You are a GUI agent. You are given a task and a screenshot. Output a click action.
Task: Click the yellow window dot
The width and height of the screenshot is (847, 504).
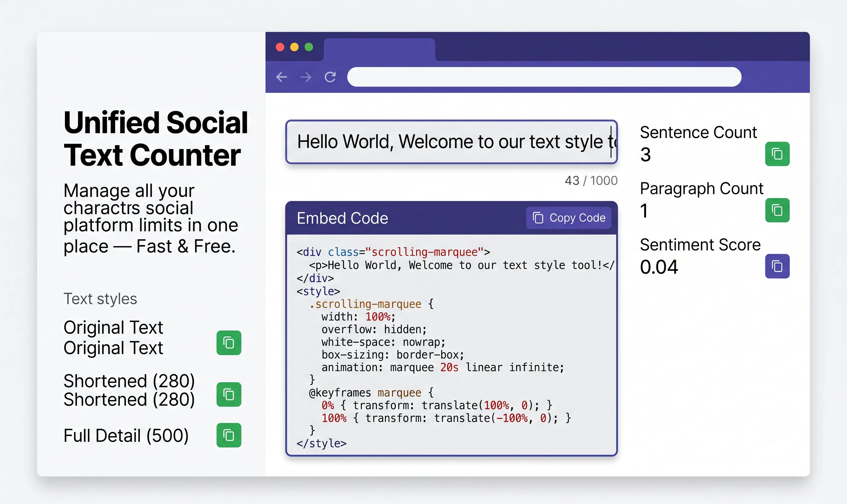(x=294, y=47)
